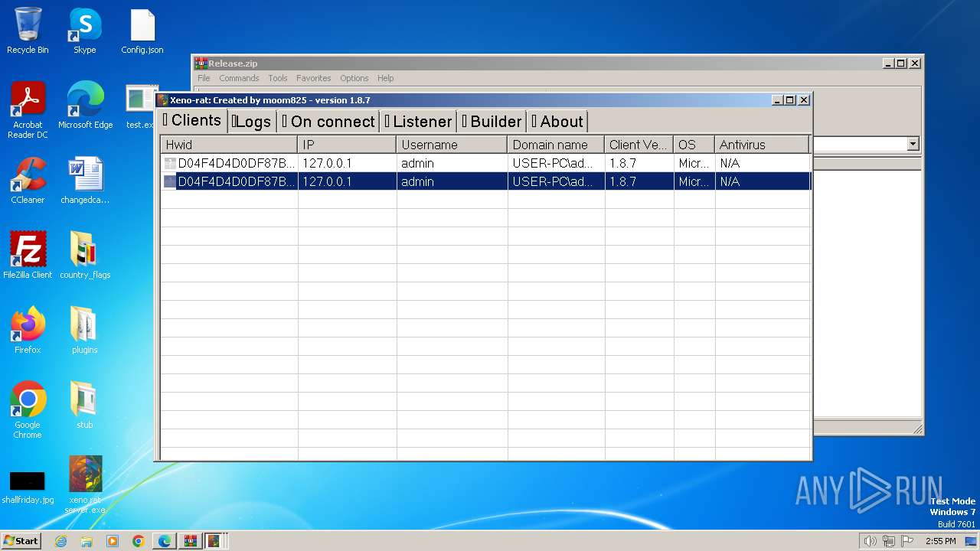Sort clients by Username column header
The image size is (980, 551).
[x=452, y=145]
